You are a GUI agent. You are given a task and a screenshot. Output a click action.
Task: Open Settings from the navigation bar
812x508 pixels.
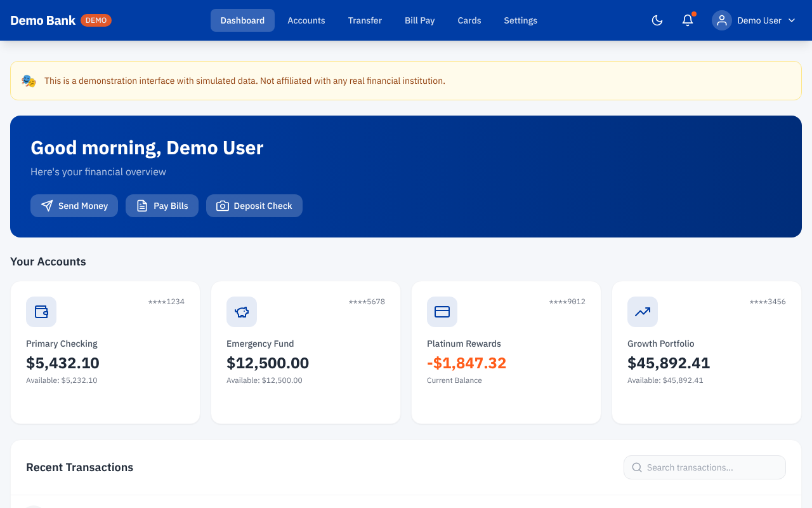pos(520,20)
